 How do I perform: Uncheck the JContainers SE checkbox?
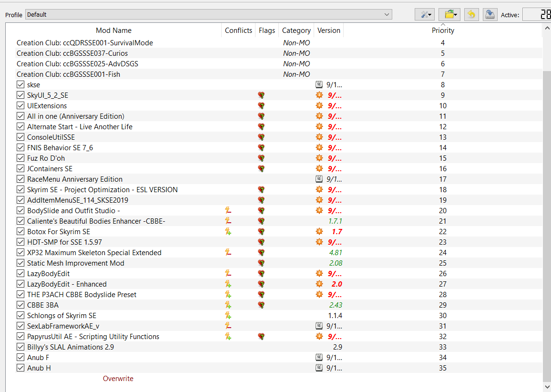[20, 169]
